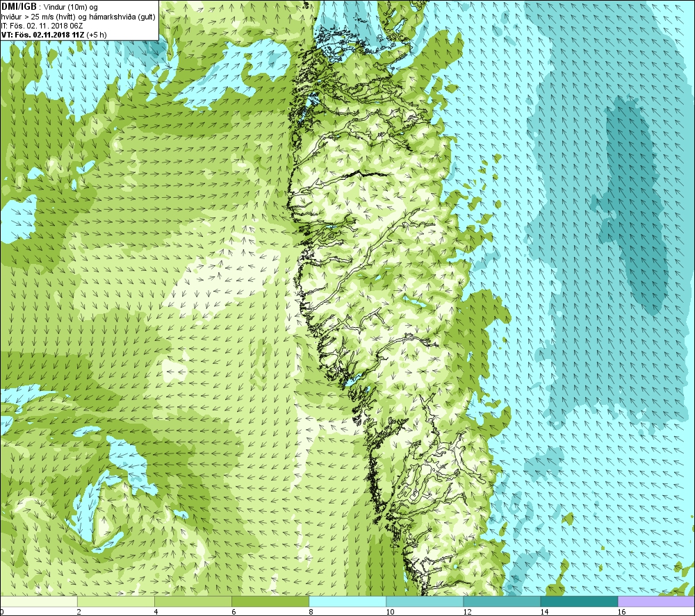Click the '10' label on the wind scale
The height and width of the screenshot is (616, 695).
click(390, 612)
